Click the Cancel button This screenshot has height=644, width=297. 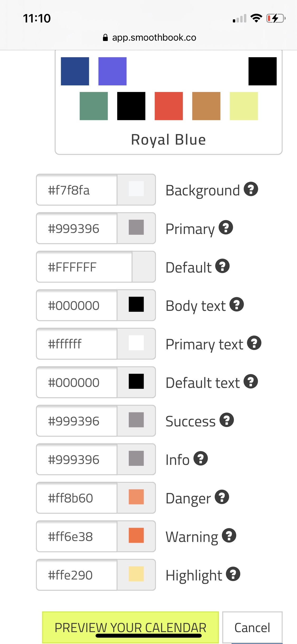252,628
